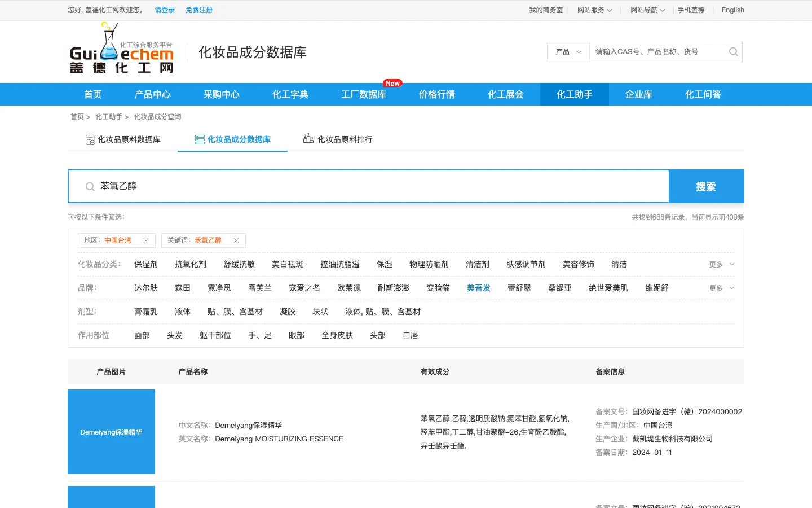Filter by category 美白祛斑
Screen dimensions: 812x508
(x=288, y=264)
